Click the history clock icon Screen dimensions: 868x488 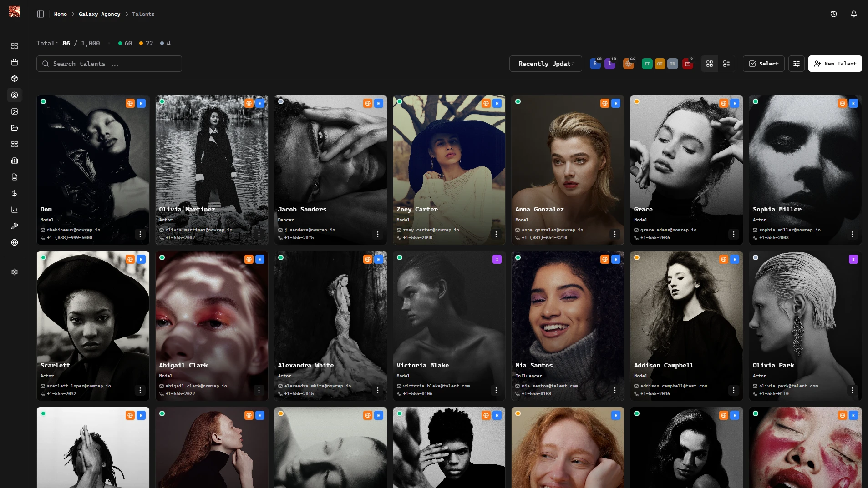point(833,14)
